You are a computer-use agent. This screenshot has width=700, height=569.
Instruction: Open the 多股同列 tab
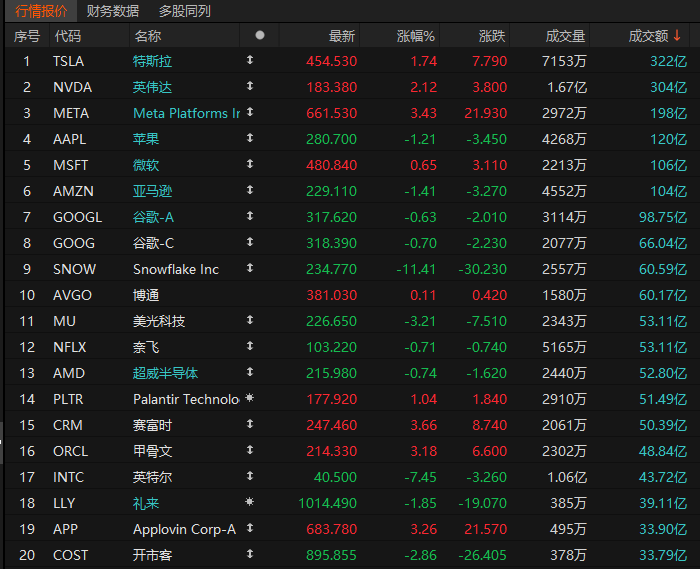185,11
